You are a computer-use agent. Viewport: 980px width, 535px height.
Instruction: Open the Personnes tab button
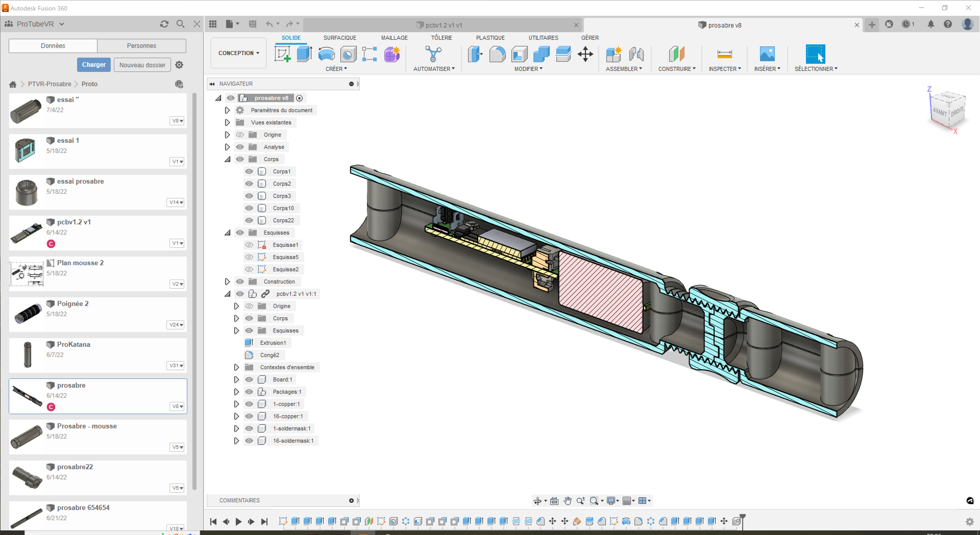142,46
